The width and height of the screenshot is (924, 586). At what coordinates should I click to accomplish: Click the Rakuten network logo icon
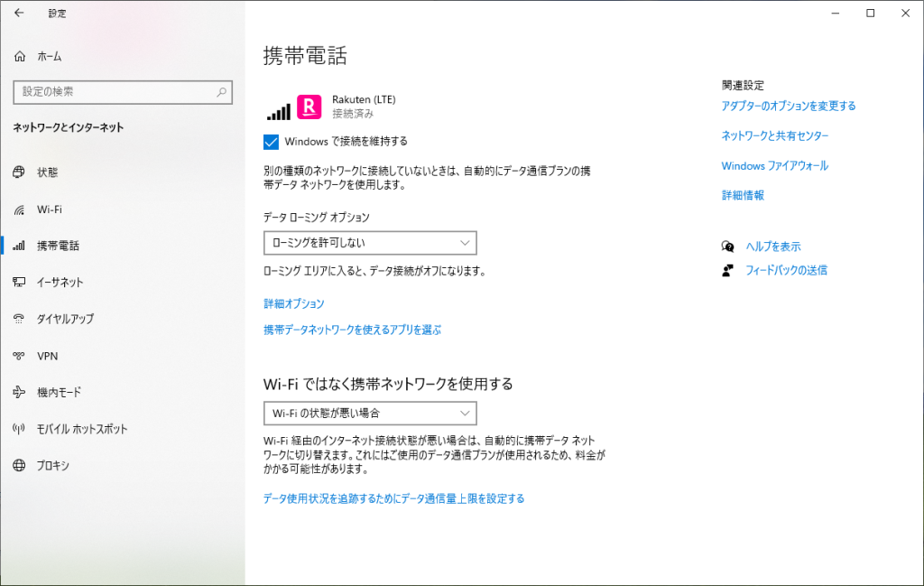point(309,107)
